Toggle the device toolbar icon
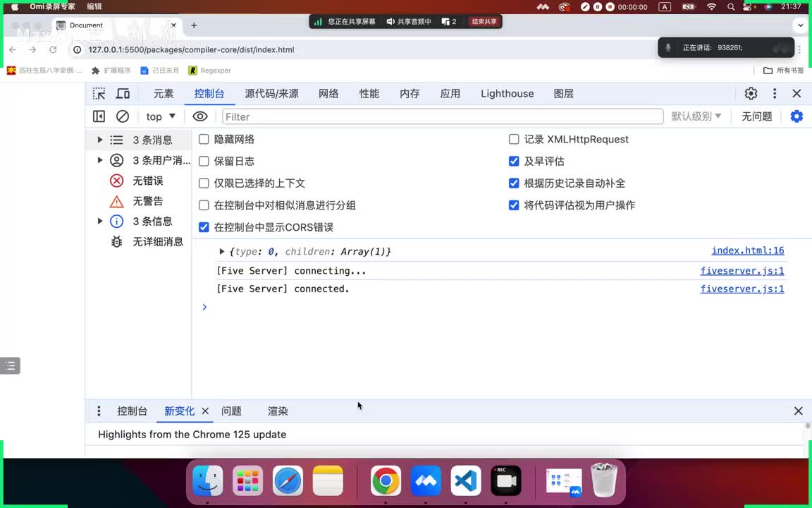The width and height of the screenshot is (812, 508). [123, 94]
